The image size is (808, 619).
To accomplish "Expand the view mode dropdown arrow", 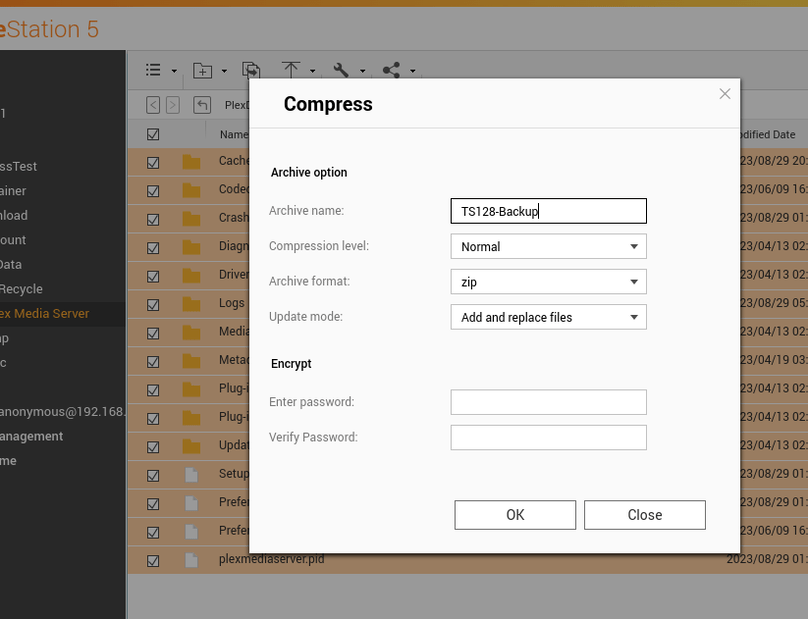I will tap(174, 71).
